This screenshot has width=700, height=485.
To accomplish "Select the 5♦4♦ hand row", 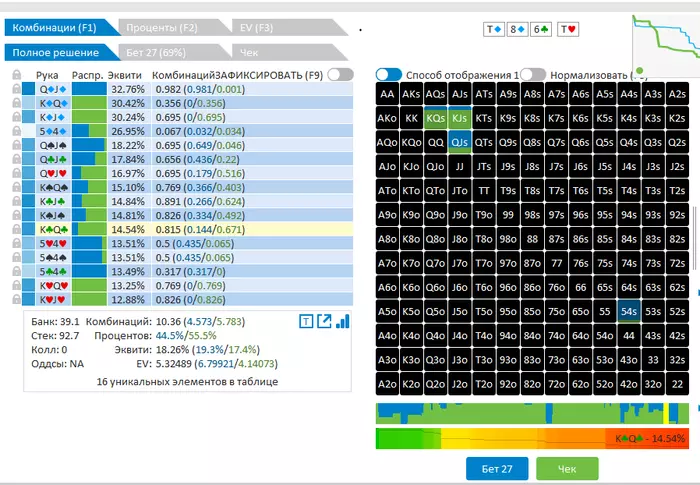I will (x=188, y=131).
